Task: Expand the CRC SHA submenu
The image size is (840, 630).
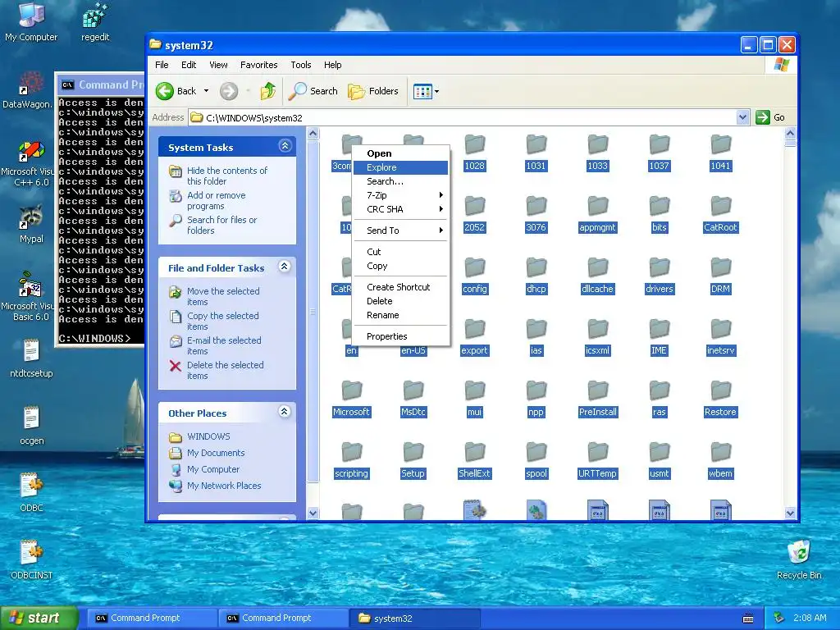Action: pyautogui.click(x=400, y=209)
